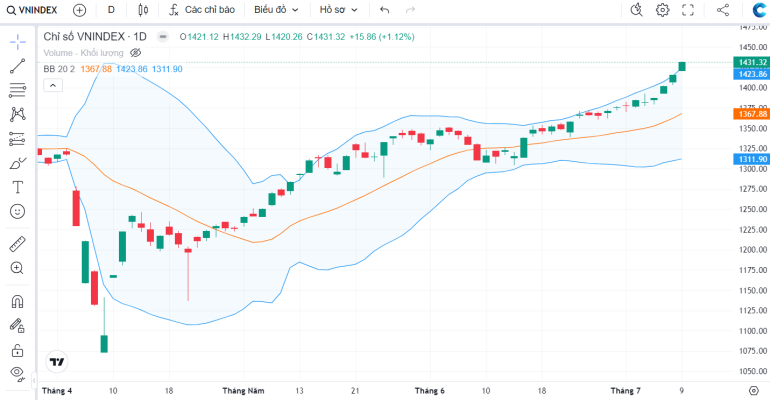
Task: Undo last chart action
Action: 385,10
